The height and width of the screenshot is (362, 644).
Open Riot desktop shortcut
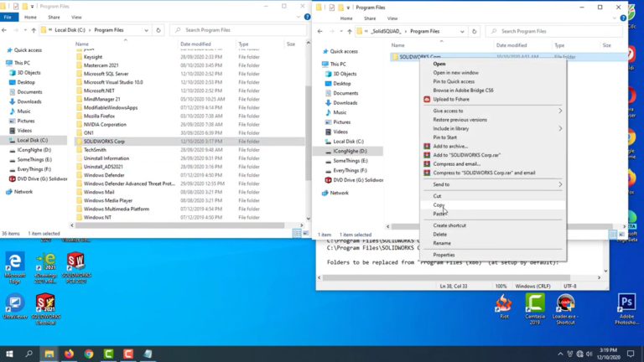504,306
